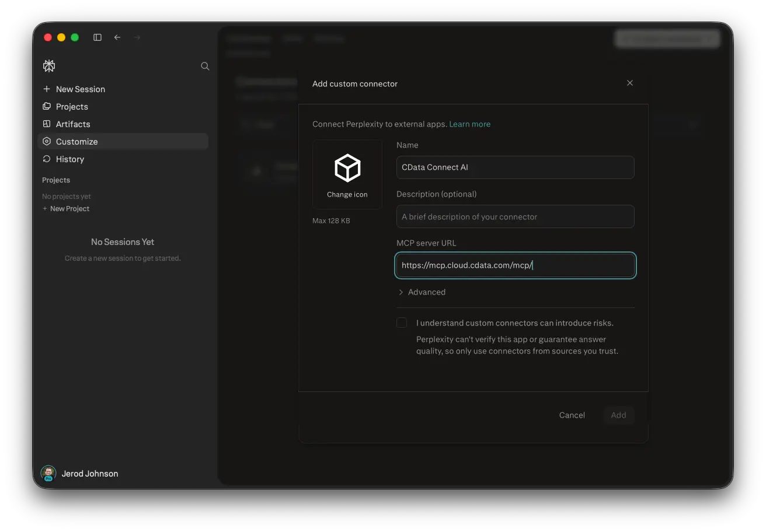The width and height of the screenshot is (766, 532).
Task: Click the Description input field
Action: tap(516, 216)
